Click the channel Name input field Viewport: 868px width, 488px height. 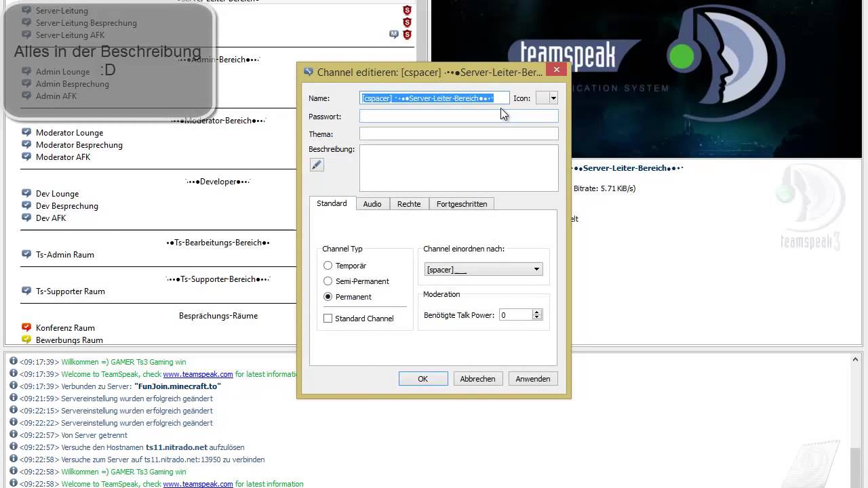click(x=435, y=98)
